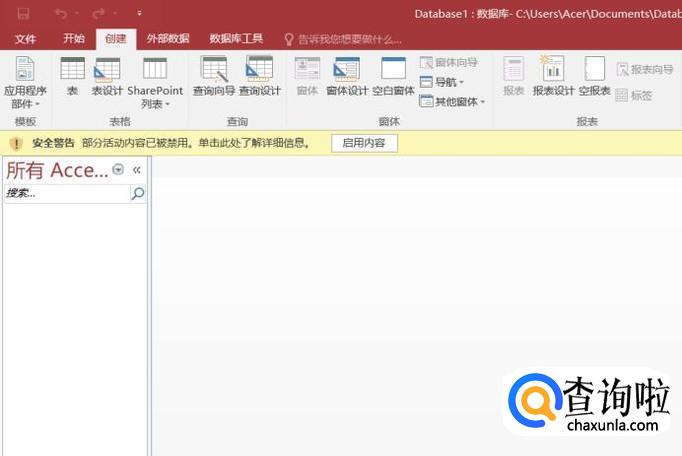Click the Save icon in quick access toolbar
682x456 pixels.
[x=23, y=14]
